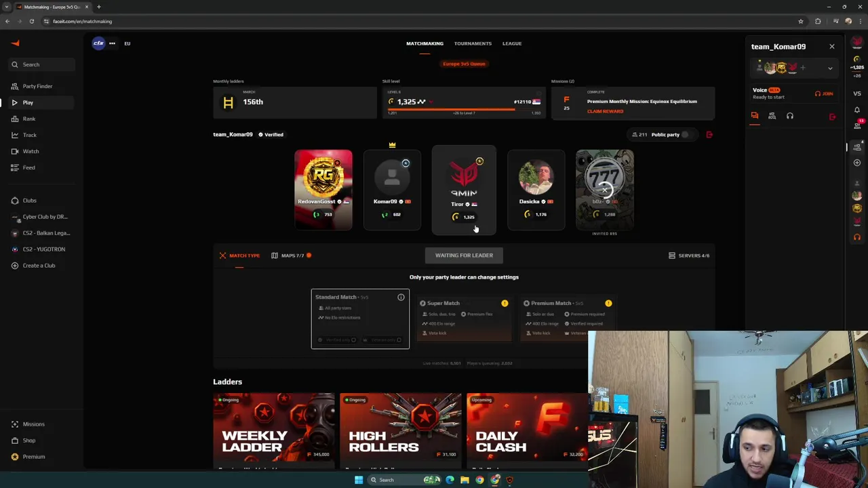Click the Windows Start button

[359, 480]
